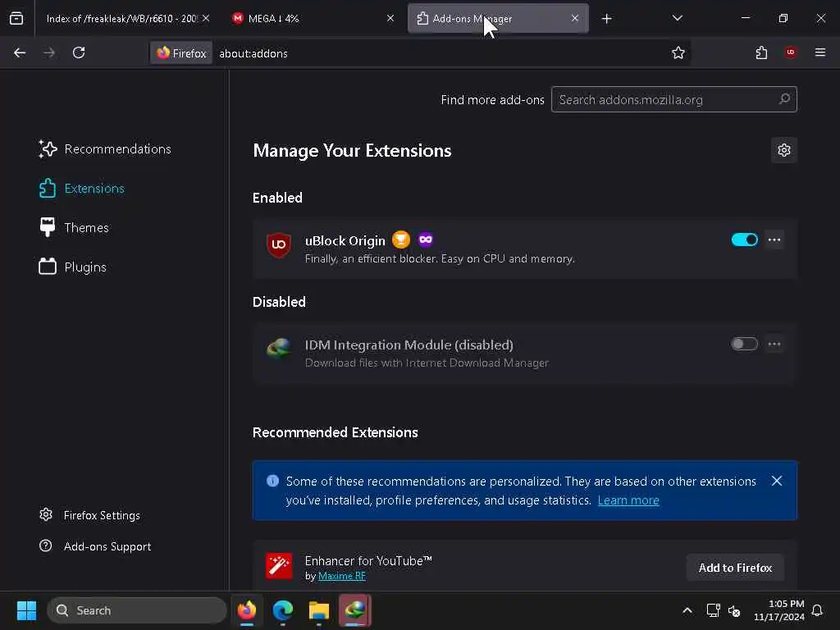Open the clock showing 1:05 PM

(x=779, y=610)
